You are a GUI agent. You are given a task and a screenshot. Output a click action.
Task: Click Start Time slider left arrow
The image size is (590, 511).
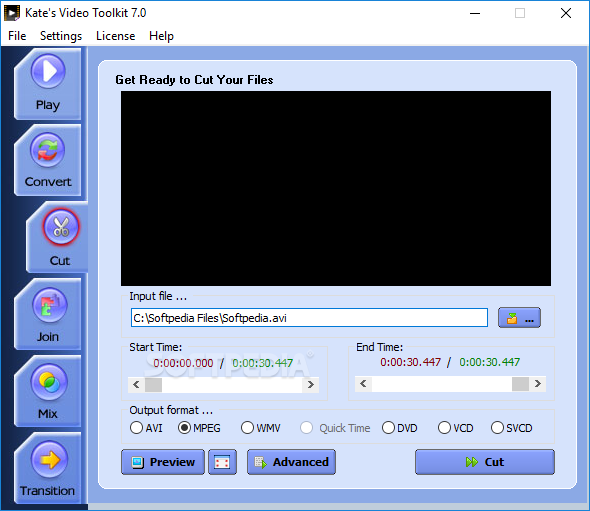(136, 385)
